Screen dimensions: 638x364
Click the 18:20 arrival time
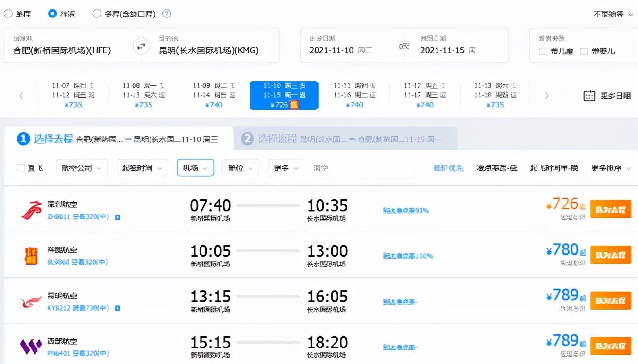coord(327,342)
